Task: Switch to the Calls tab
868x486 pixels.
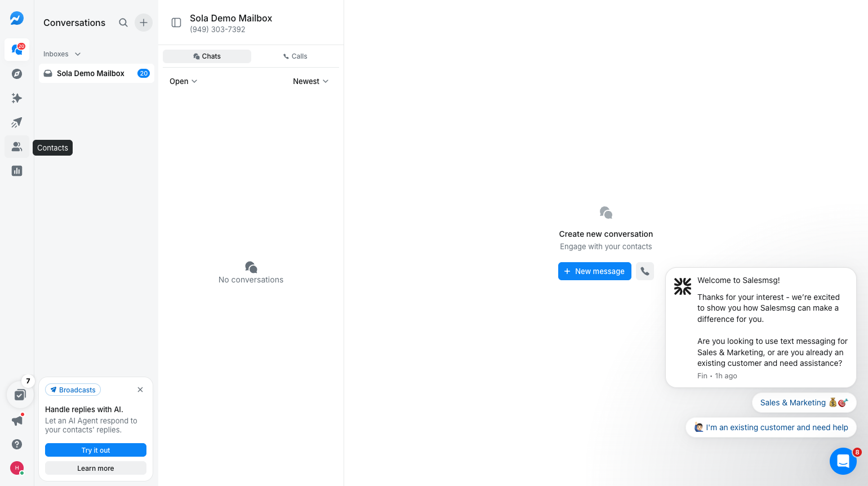Action: [x=295, y=56]
